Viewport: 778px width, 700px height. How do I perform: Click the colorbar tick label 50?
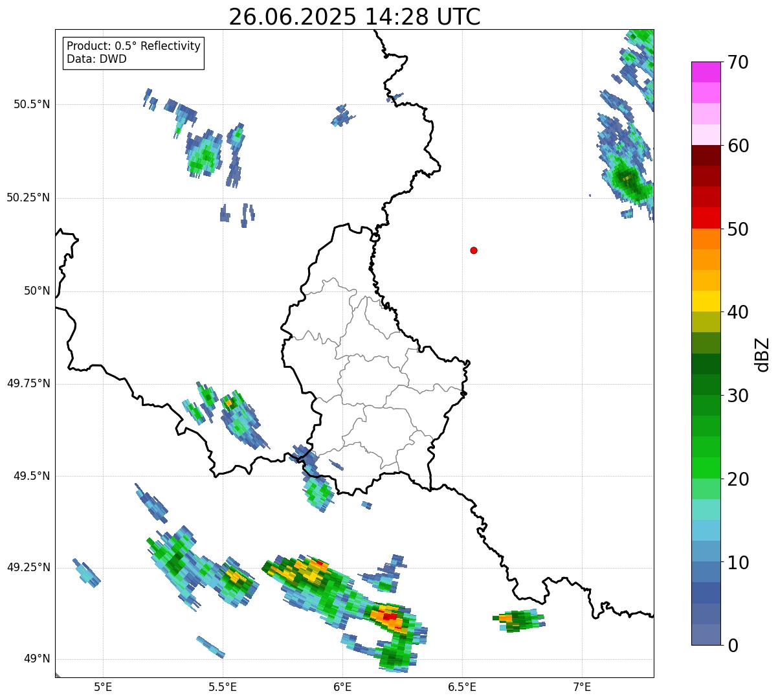[739, 229]
